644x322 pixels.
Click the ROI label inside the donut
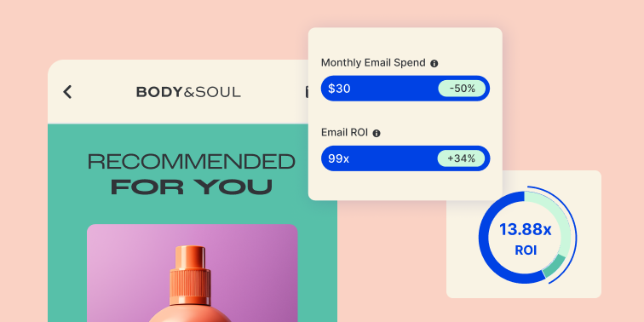pos(526,250)
